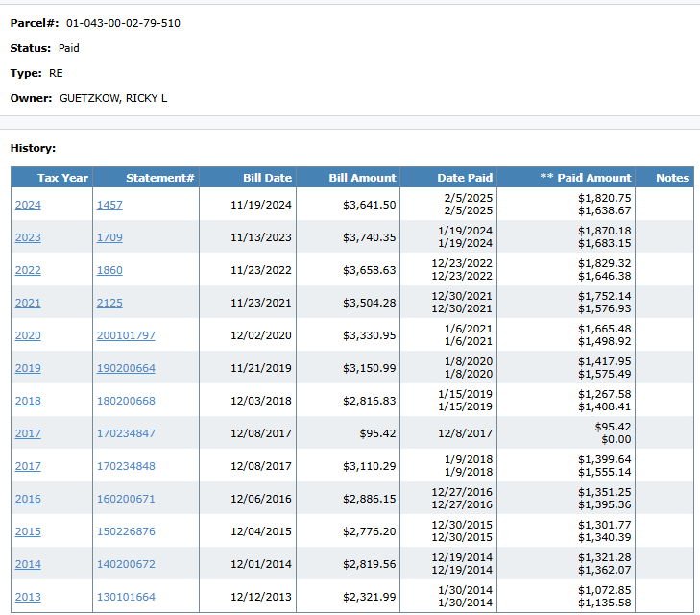
Task: Open statement number 1860
Action: (x=109, y=270)
